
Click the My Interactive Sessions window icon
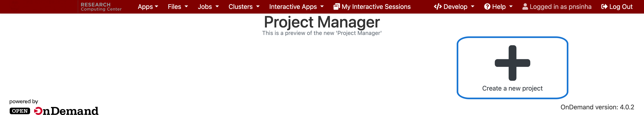[337, 7]
